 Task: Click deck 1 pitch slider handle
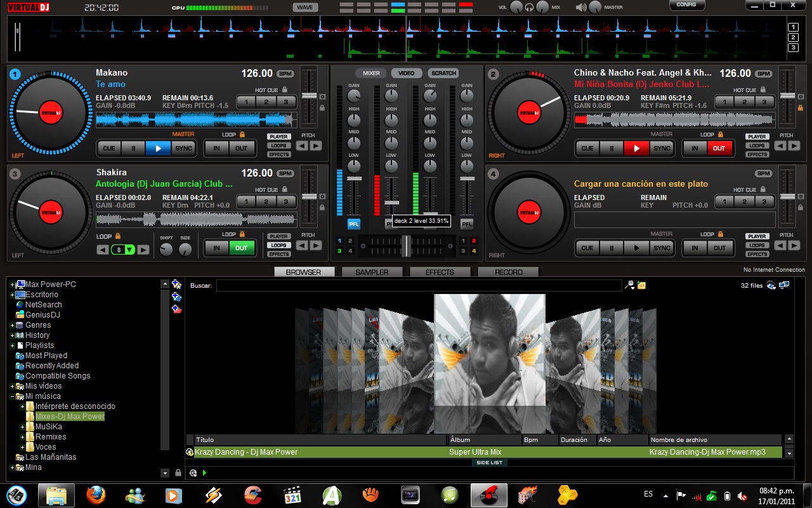(309, 95)
